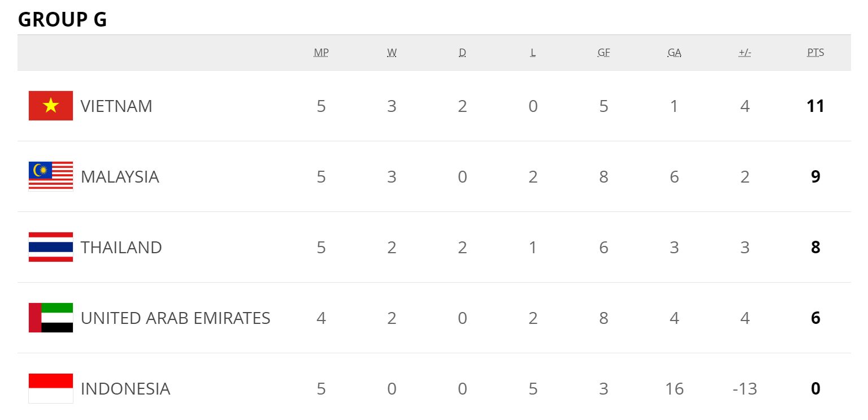Click the GA column header
This screenshot has height=420, width=868.
click(x=674, y=53)
